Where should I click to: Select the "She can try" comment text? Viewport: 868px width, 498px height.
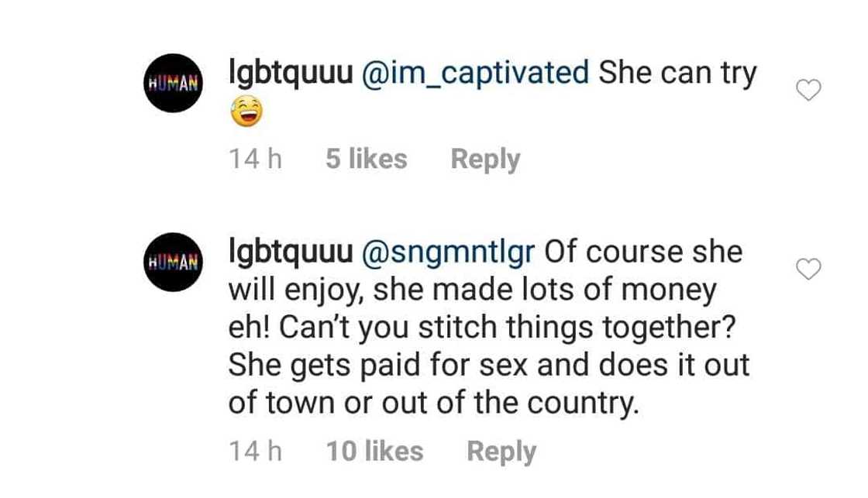click(677, 74)
